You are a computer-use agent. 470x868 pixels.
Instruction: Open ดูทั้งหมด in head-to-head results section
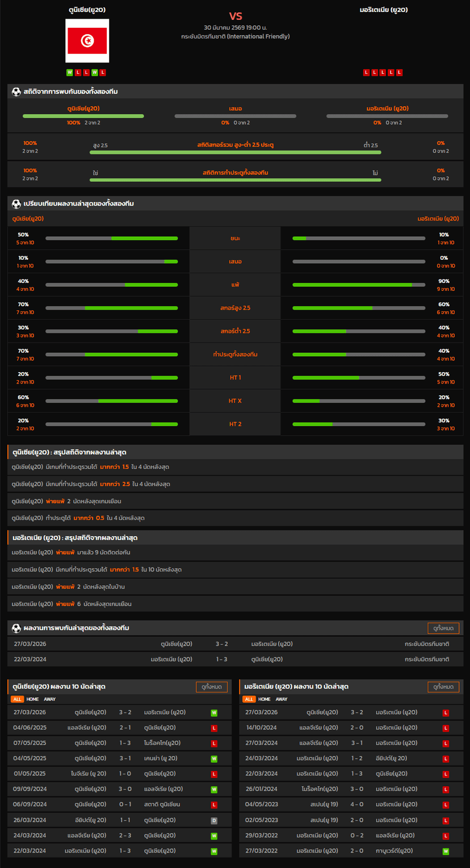tap(443, 628)
